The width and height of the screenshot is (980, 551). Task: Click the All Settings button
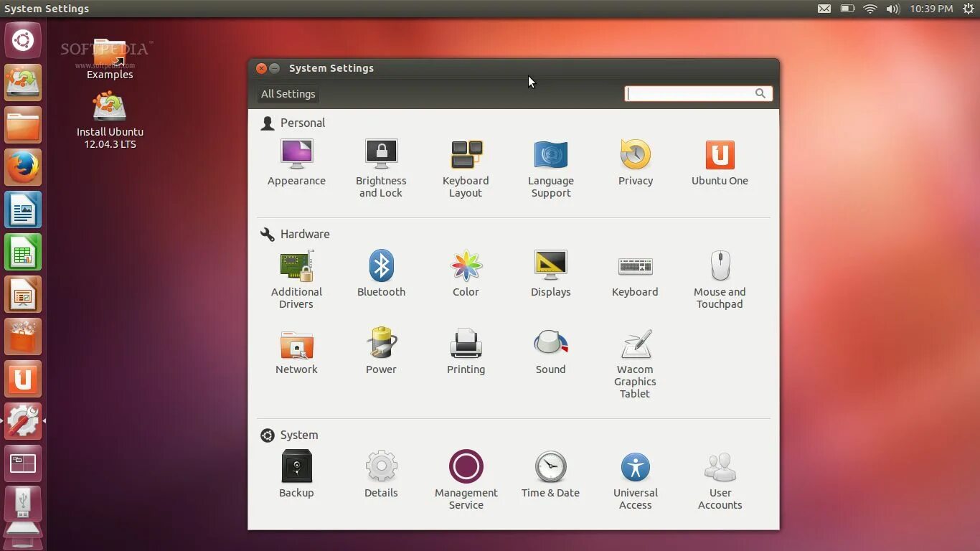(288, 94)
